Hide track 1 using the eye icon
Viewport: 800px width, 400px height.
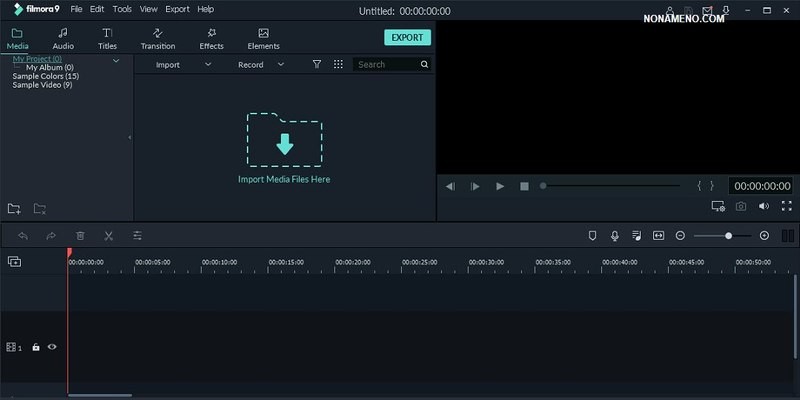click(52, 347)
